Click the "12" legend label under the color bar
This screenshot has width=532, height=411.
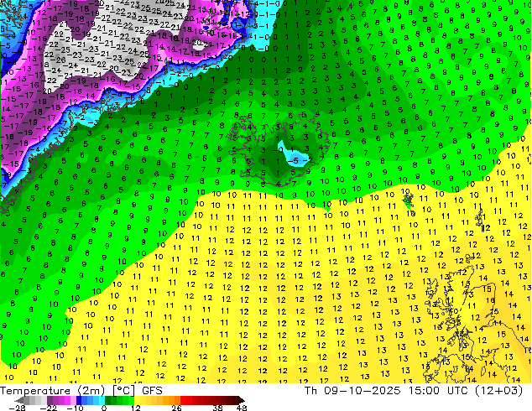point(136,408)
